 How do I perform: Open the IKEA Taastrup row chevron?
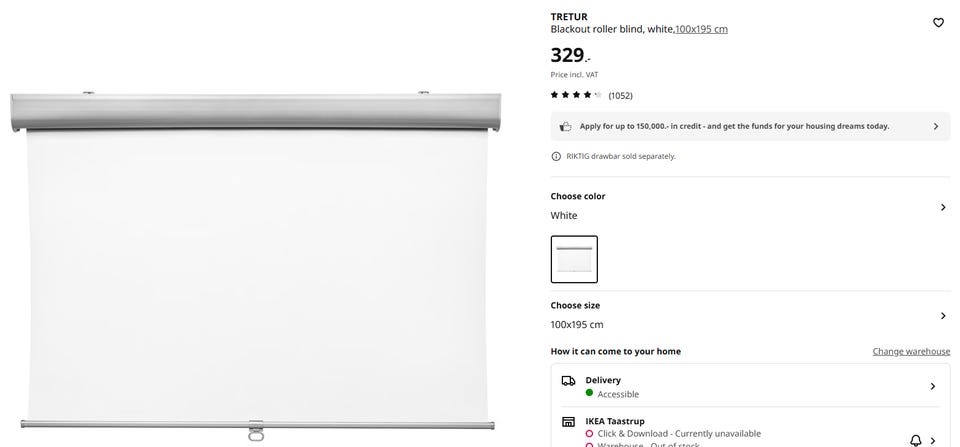pos(933,440)
